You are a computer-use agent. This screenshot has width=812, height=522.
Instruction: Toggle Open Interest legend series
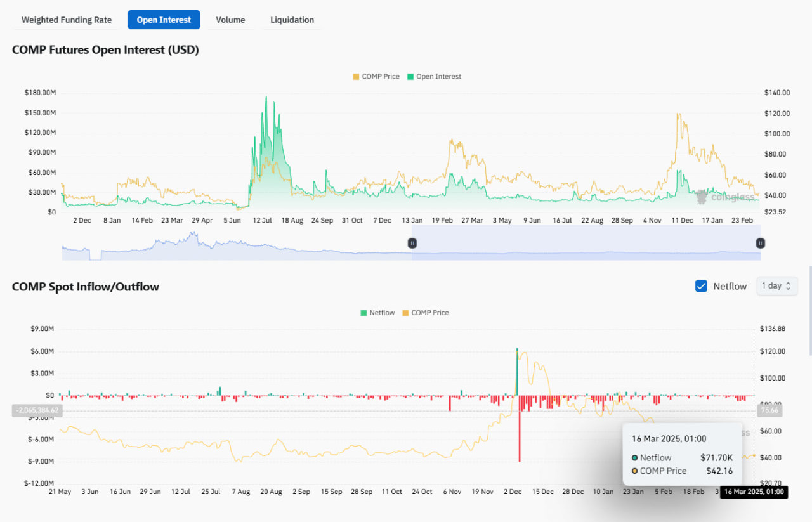434,76
